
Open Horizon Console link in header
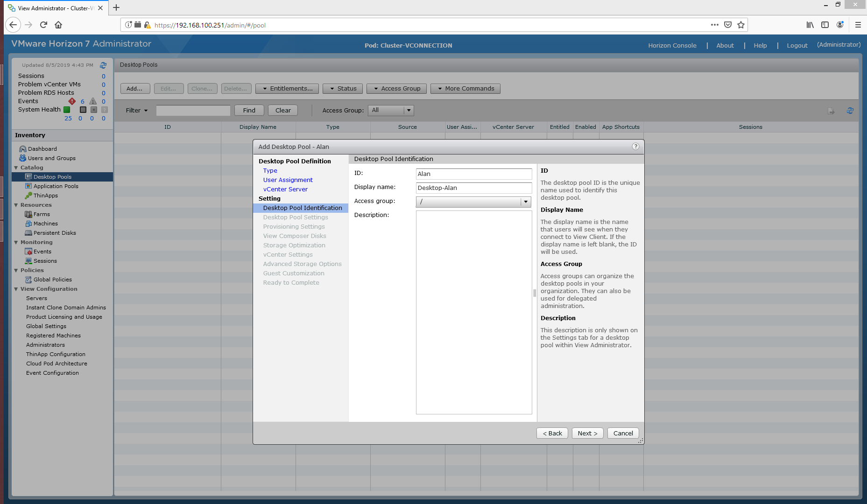point(672,45)
